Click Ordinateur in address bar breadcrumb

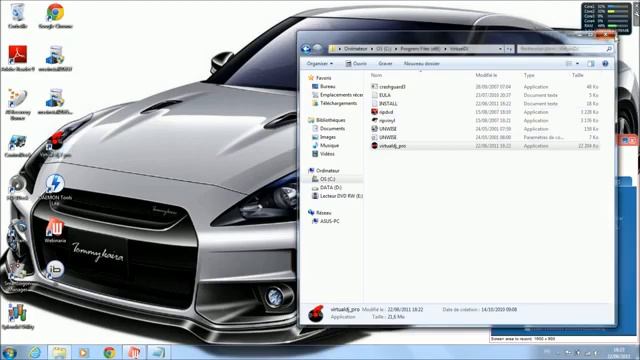(x=356, y=49)
